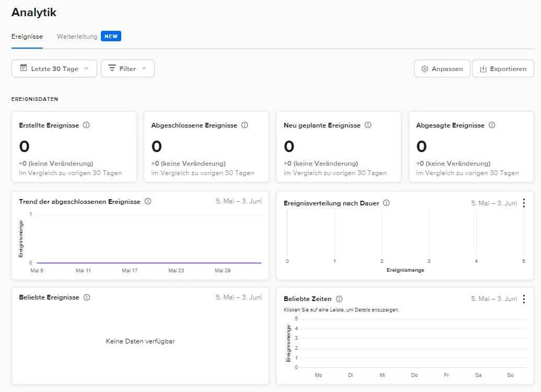Open info icon next to Erstellte Ereignisse
The image size is (541, 392).
tap(86, 125)
